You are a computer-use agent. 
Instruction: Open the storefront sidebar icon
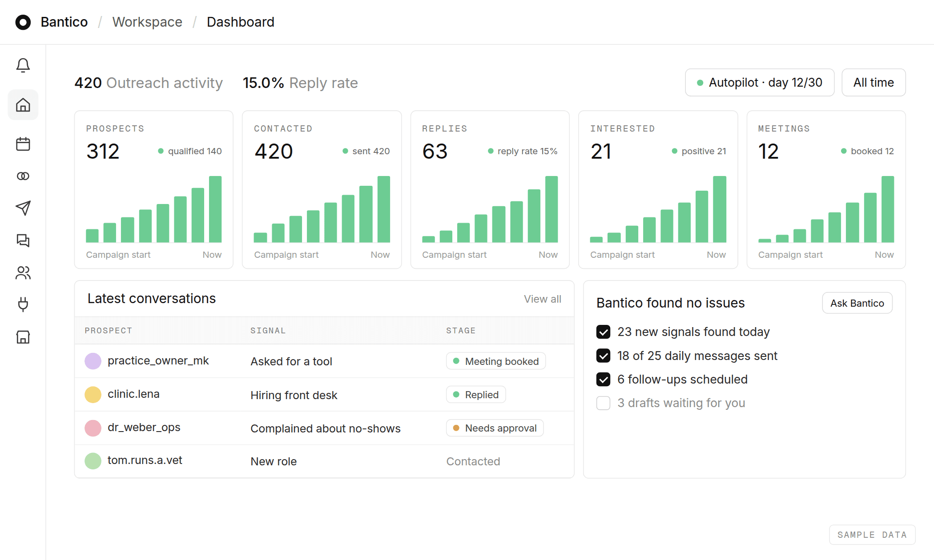23,337
